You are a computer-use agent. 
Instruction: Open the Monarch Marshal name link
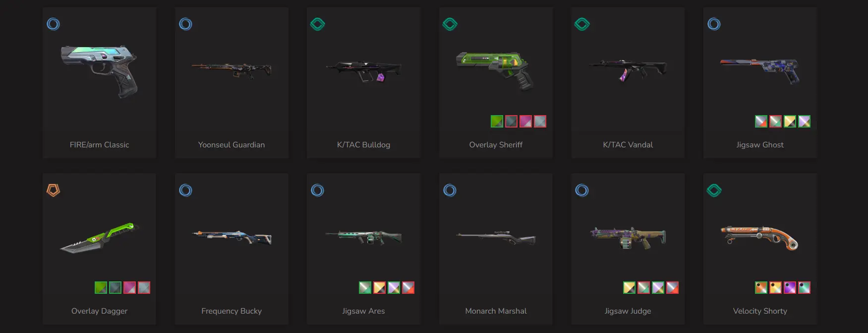pyautogui.click(x=496, y=311)
